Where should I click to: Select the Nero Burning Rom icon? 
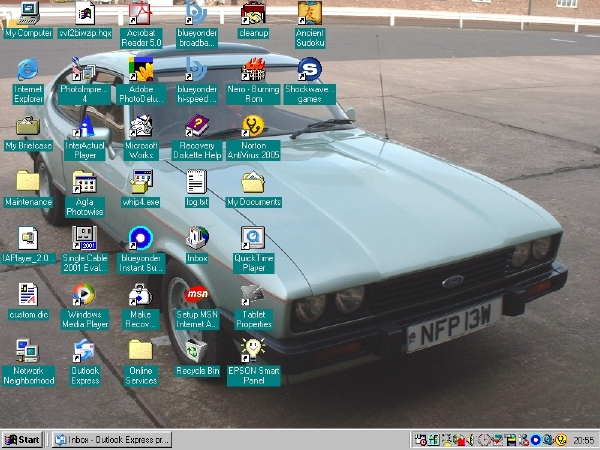pyautogui.click(x=253, y=70)
